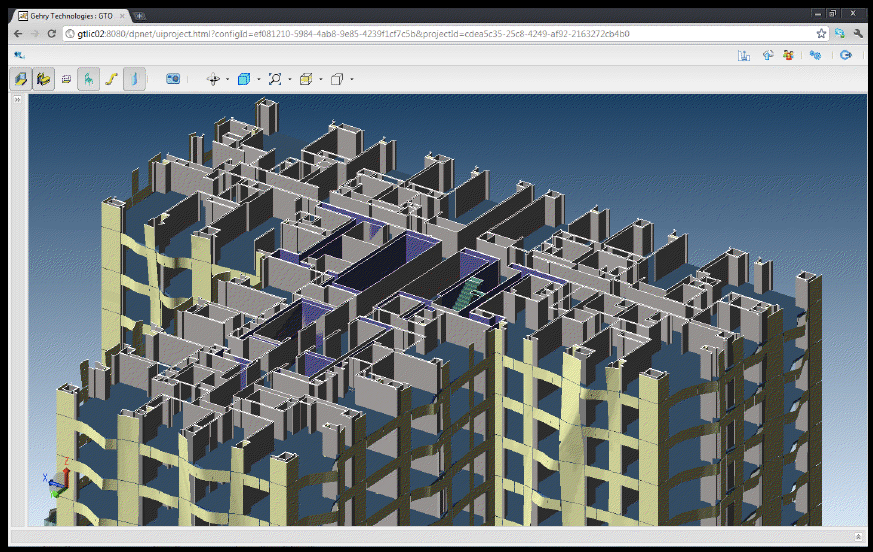This screenshot has height=552, width=873.
Task: Select the yellow section box cube icon
Action: (306, 79)
